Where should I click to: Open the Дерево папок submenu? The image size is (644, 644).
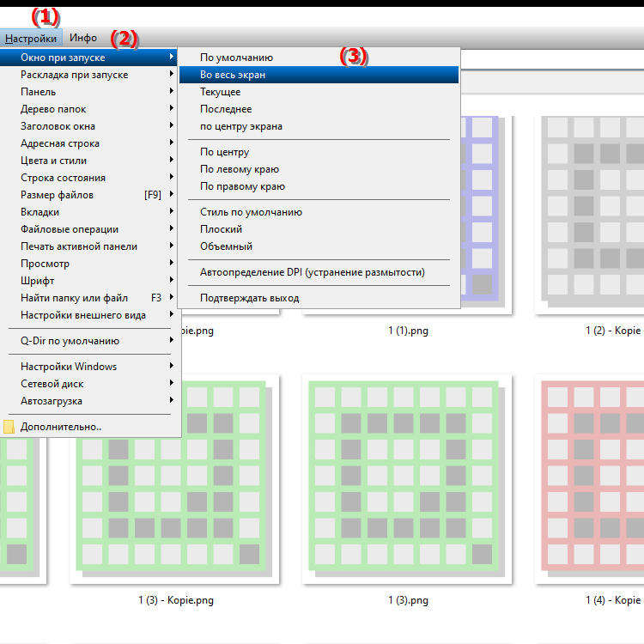88,109
